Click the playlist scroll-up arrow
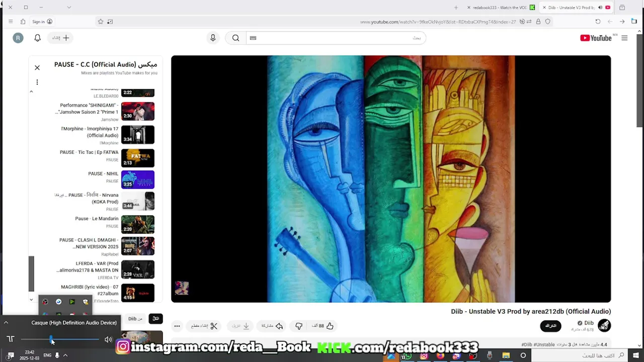This screenshot has width=644, height=362. (31, 92)
